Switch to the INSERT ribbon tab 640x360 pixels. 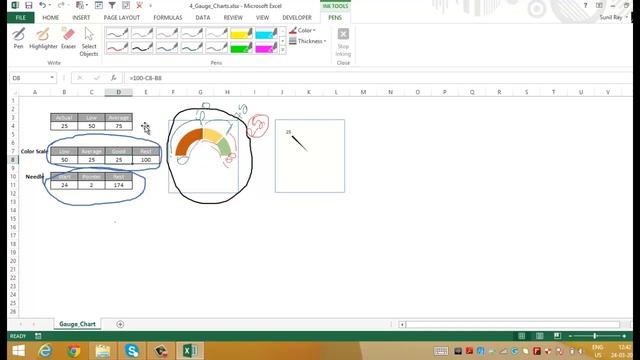(x=81, y=18)
